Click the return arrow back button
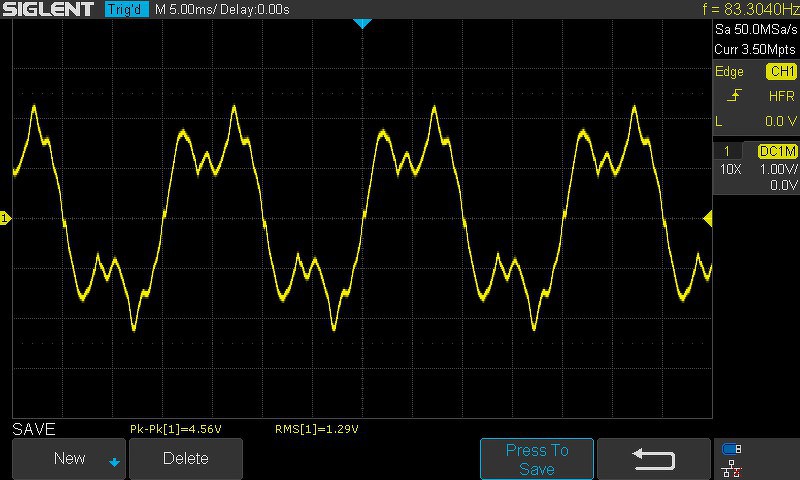 654,459
